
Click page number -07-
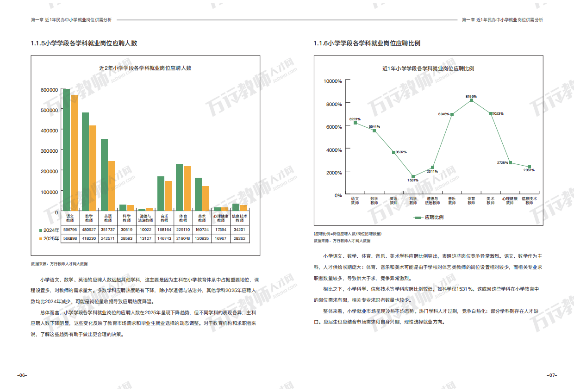pyautogui.click(x=552, y=375)
